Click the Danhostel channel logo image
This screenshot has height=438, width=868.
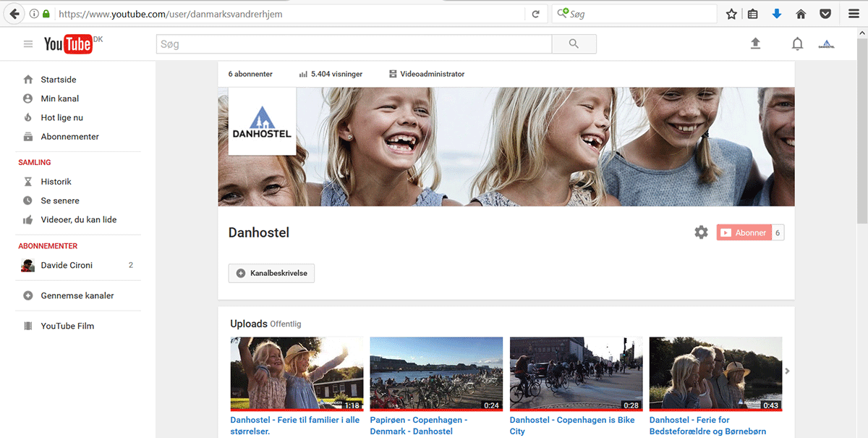[262, 121]
